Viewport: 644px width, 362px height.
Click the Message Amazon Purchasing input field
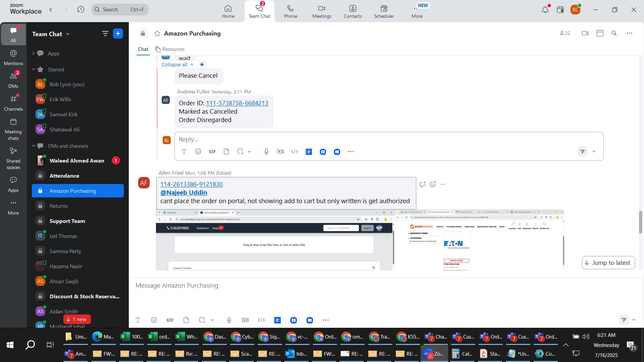(x=386, y=286)
